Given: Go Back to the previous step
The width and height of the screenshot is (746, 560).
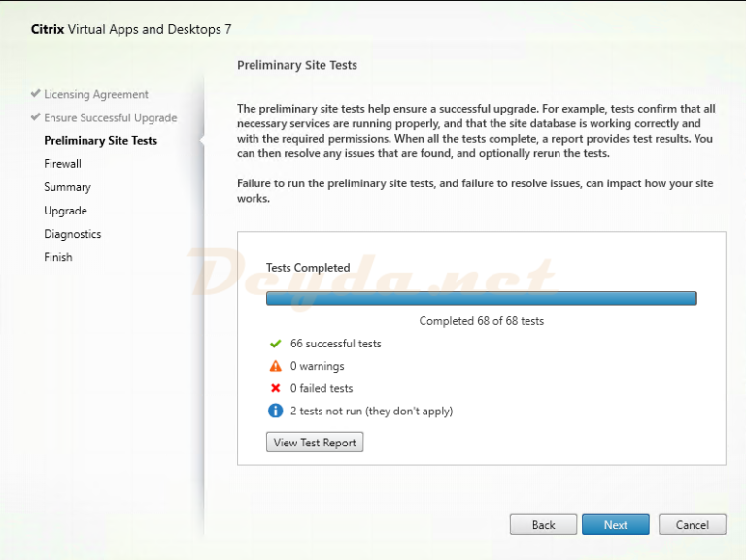Looking at the screenshot, I should [x=543, y=524].
